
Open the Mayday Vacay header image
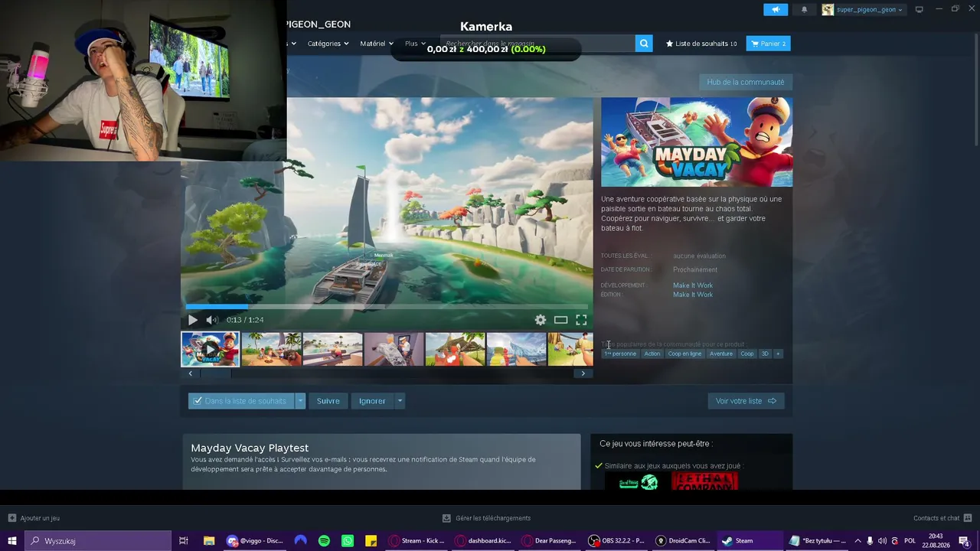coord(697,142)
